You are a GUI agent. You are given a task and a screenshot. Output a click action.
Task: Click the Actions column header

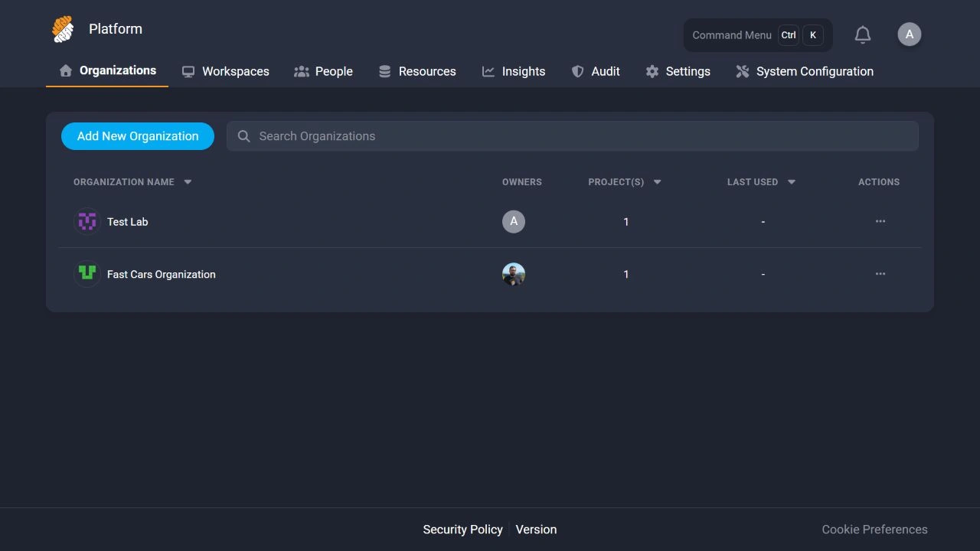tap(879, 182)
